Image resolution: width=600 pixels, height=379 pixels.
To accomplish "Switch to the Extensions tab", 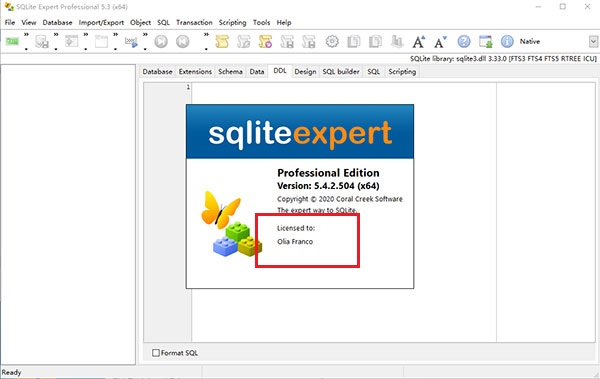I will (195, 72).
